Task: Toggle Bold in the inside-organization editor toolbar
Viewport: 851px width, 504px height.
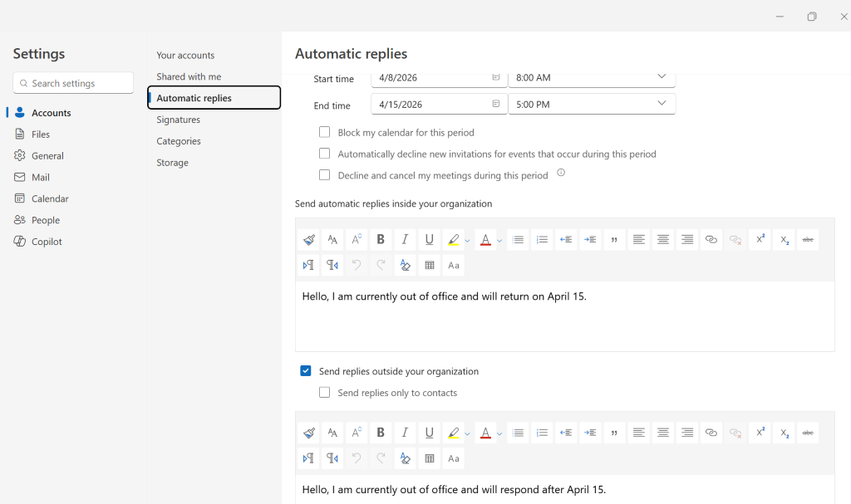Action: click(x=381, y=239)
